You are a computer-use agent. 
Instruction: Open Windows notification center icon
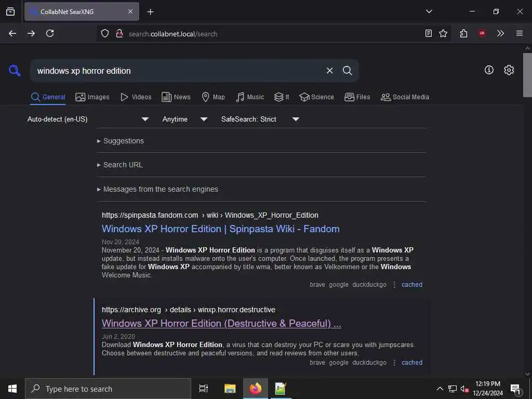click(515, 389)
